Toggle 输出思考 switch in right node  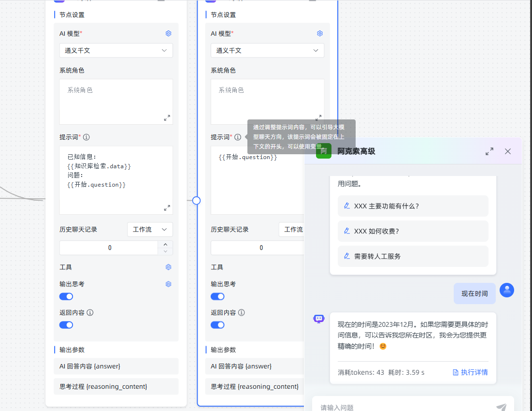tap(217, 296)
